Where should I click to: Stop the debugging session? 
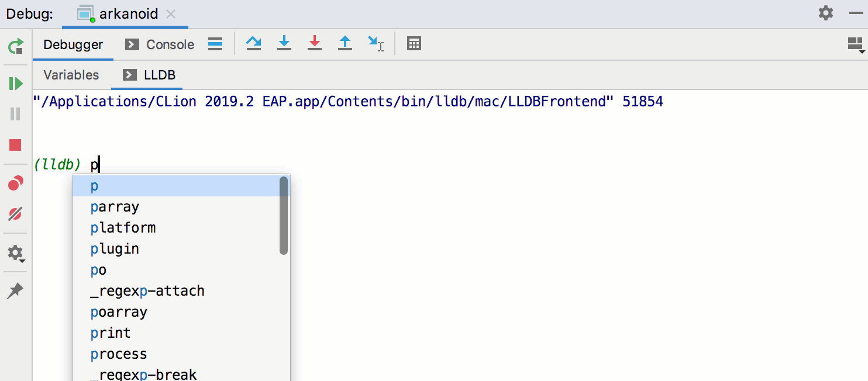[16, 145]
